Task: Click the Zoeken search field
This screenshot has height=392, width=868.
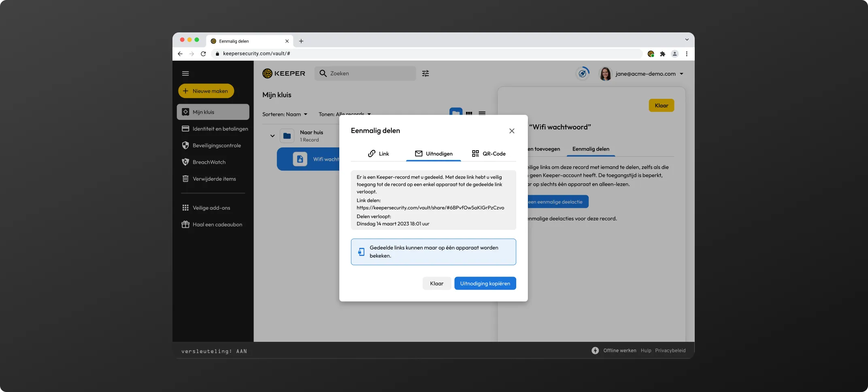Action: 365,73
